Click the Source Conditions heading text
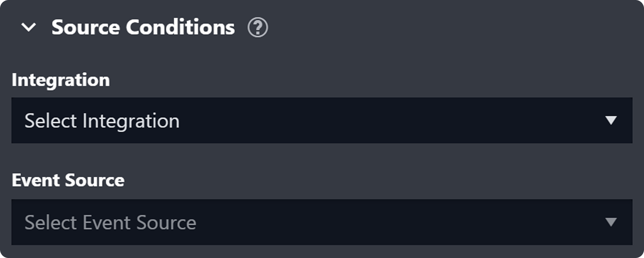 pyautogui.click(x=143, y=27)
